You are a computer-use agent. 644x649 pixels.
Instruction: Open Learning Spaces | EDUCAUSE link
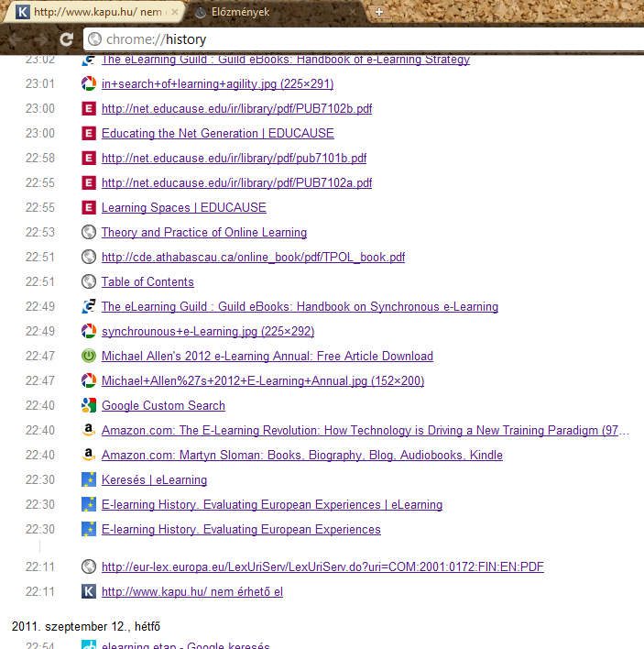[183, 208]
